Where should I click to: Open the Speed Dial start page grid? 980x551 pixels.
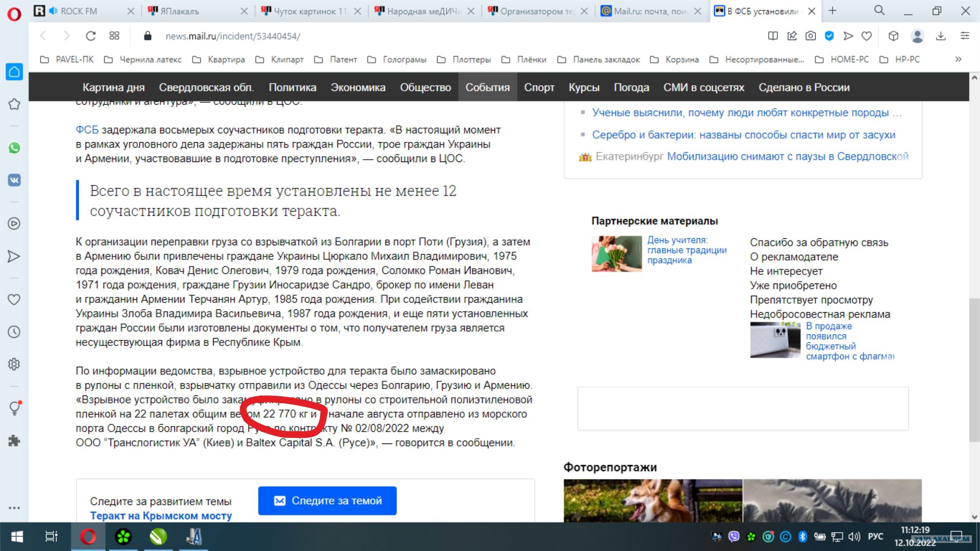(114, 36)
